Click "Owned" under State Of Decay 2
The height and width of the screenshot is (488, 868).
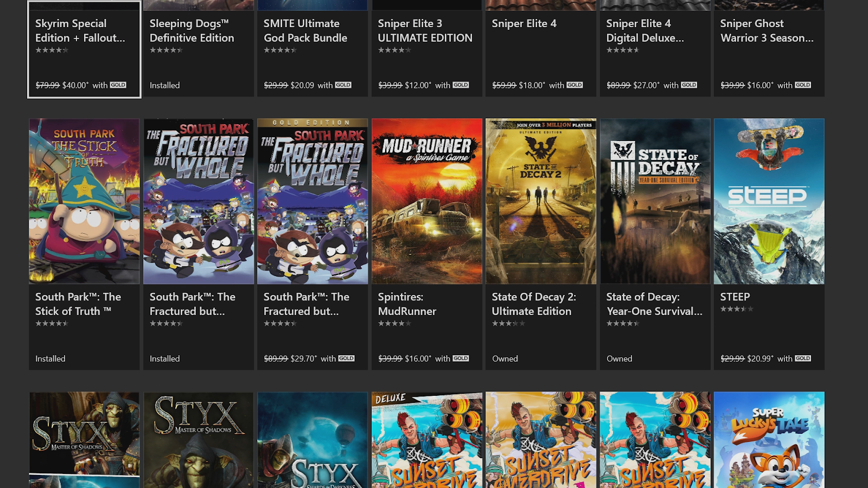click(x=505, y=358)
